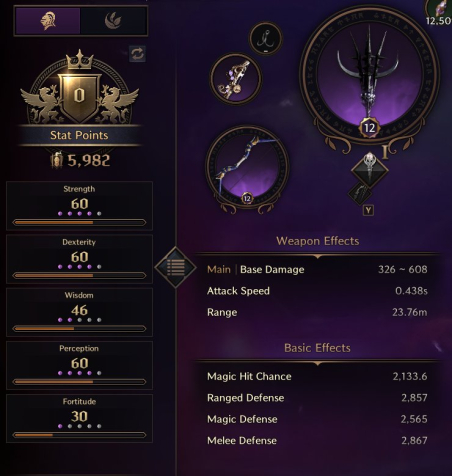Select the bow weapon slot

coord(247,168)
